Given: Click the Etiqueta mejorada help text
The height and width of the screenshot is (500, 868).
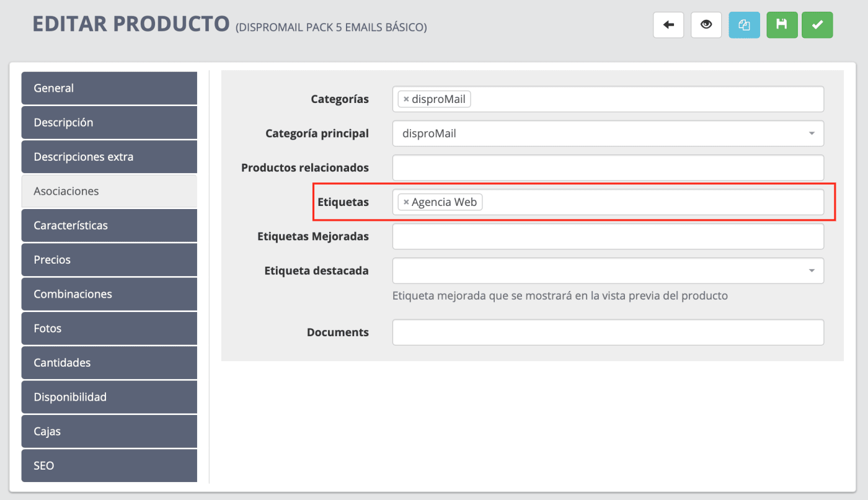Looking at the screenshot, I should point(560,296).
